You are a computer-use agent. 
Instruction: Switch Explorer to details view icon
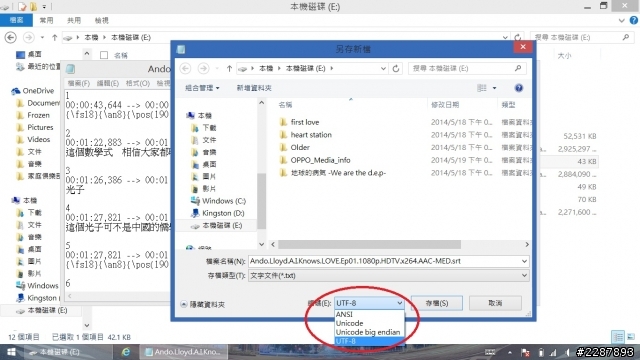[x=618, y=337]
